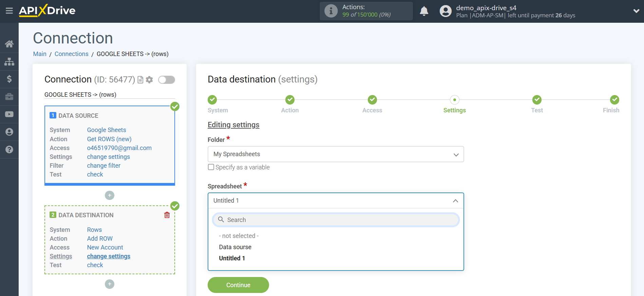This screenshot has height=296, width=644.
Task: Open the billing dollar icon in sidebar
Action: [9, 79]
